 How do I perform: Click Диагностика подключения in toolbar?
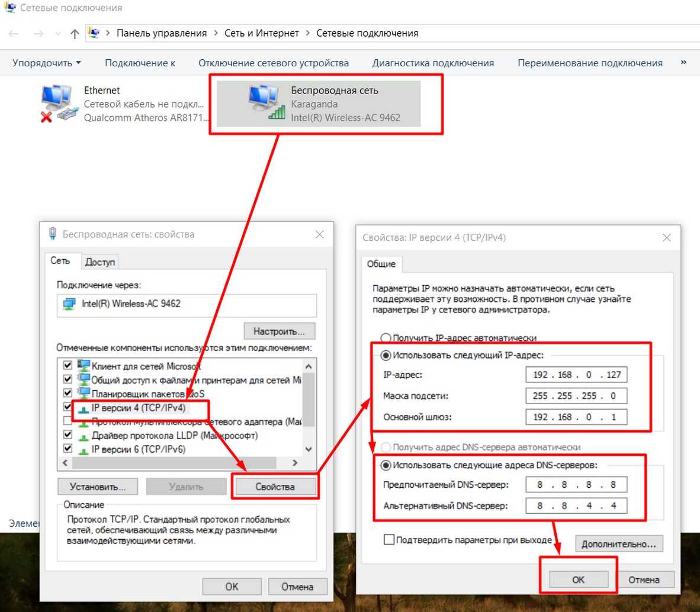433,63
